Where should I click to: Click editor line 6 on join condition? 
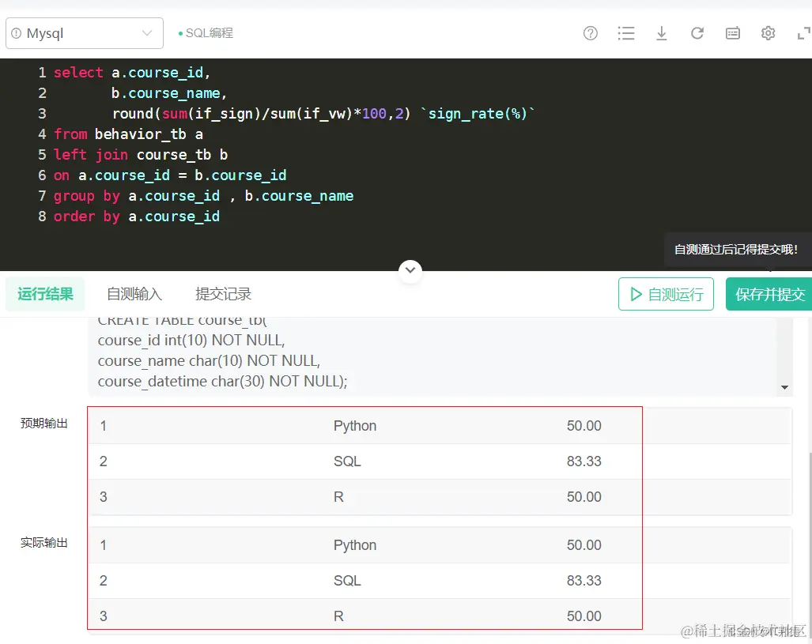pyautogui.click(x=170, y=175)
